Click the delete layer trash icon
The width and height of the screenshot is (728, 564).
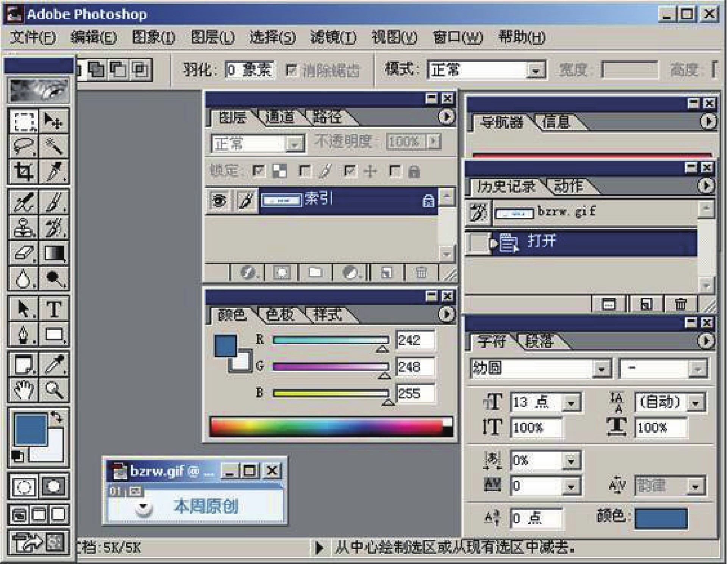[x=421, y=272]
